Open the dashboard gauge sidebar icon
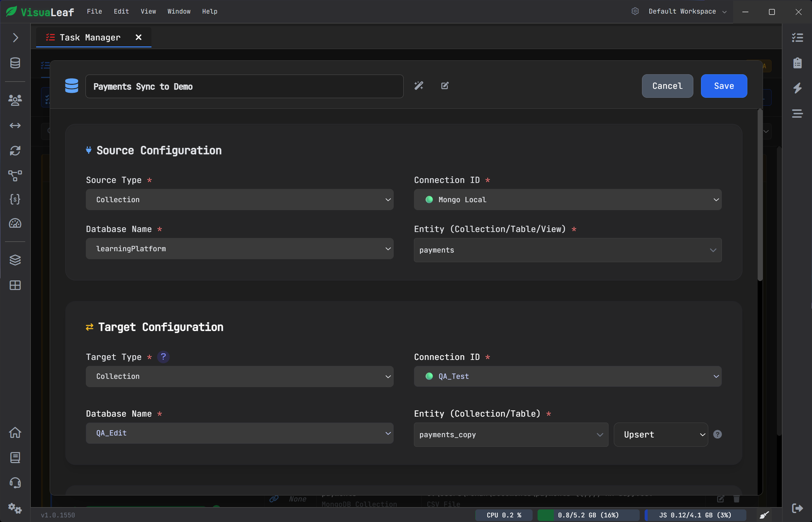The height and width of the screenshot is (522, 812). click(15, 223)
